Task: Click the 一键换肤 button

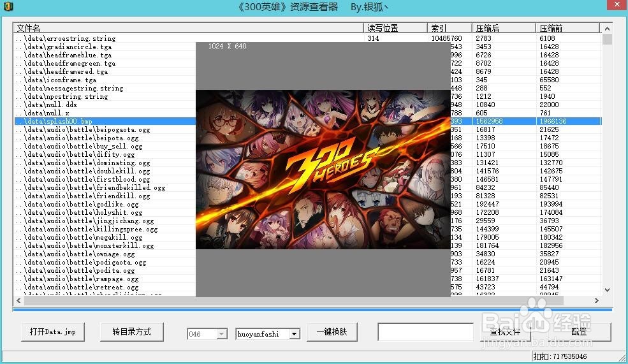Action: (332, 332)
